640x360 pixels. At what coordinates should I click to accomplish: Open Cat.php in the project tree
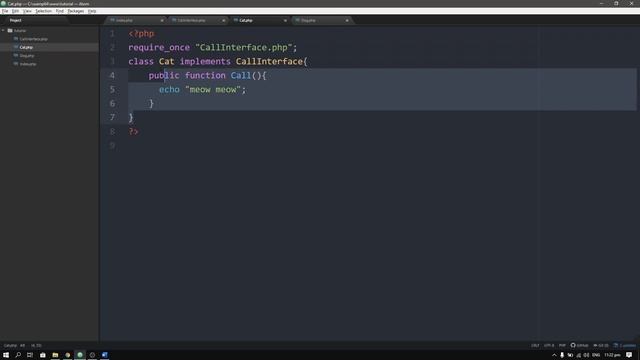coord(26,47)
